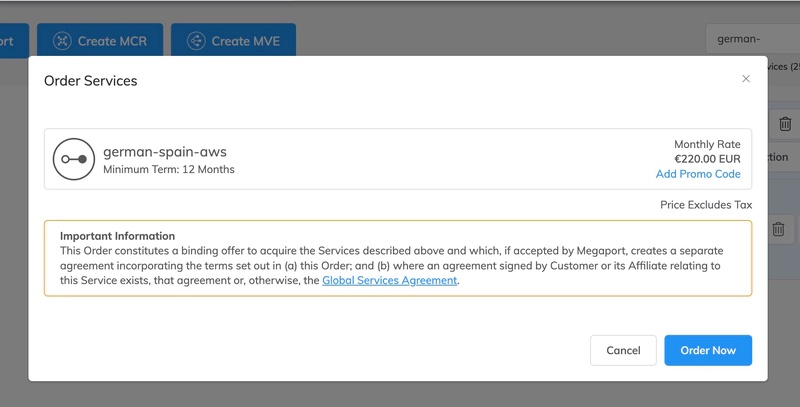Click the Order Services dialog title
Viewport: 800px width, 407px height.
91,80
